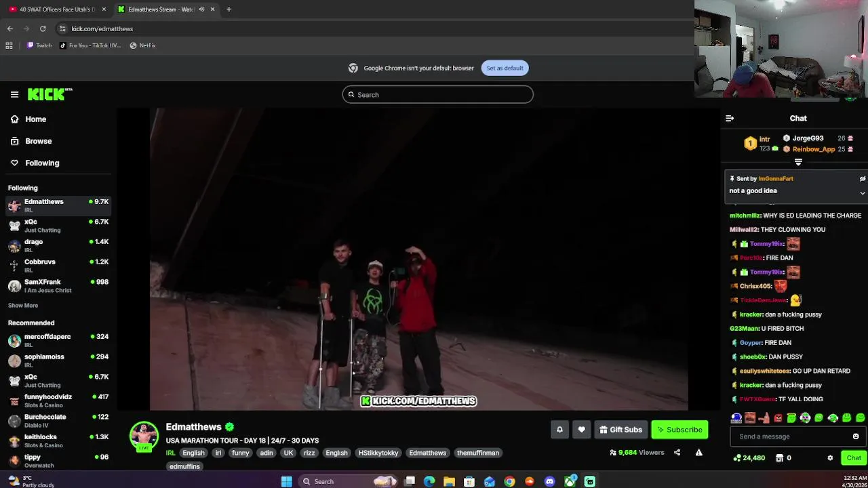Image resolution: width=868 pixels, height=488 pixels.
Task: Go back in browser
Action: [10, 28]
